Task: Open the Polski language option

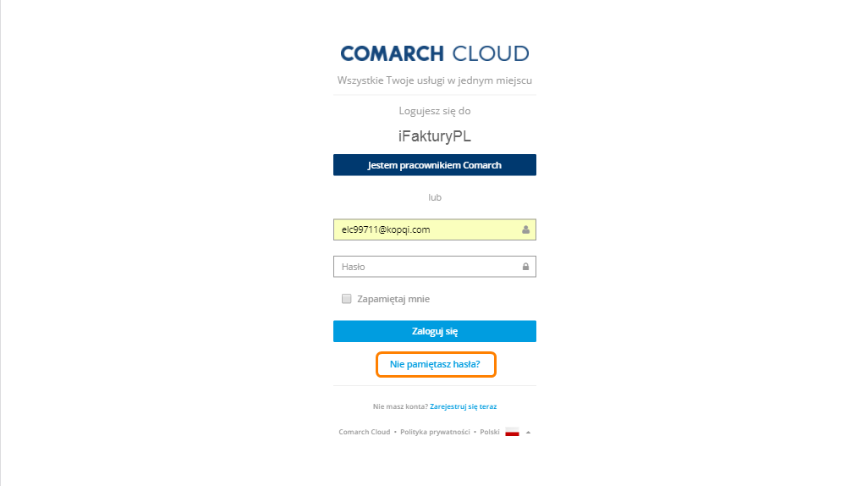Action: pos(489,432)
